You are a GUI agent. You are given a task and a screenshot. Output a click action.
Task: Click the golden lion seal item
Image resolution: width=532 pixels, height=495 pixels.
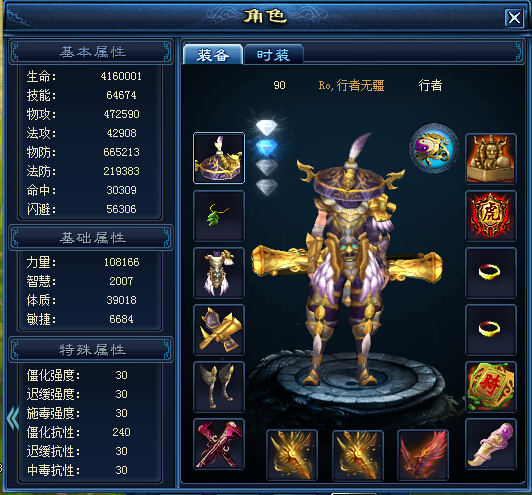click(x=491, y=159)
